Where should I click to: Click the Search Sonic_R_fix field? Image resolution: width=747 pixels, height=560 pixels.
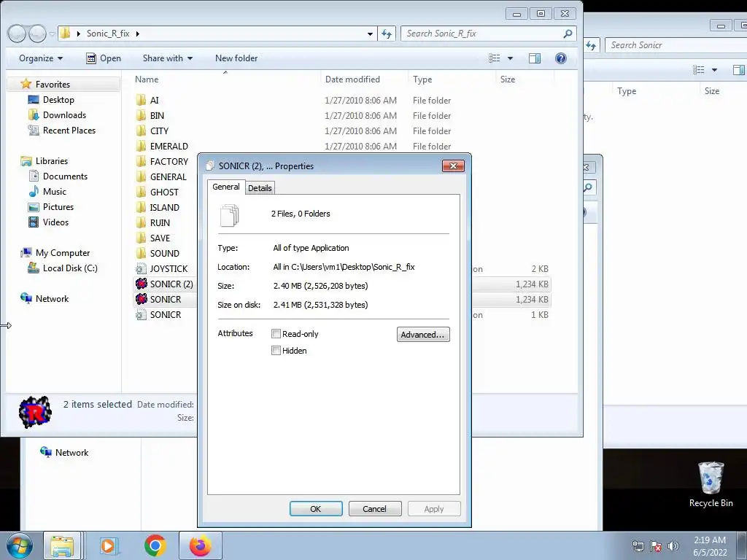coord(481,34)
